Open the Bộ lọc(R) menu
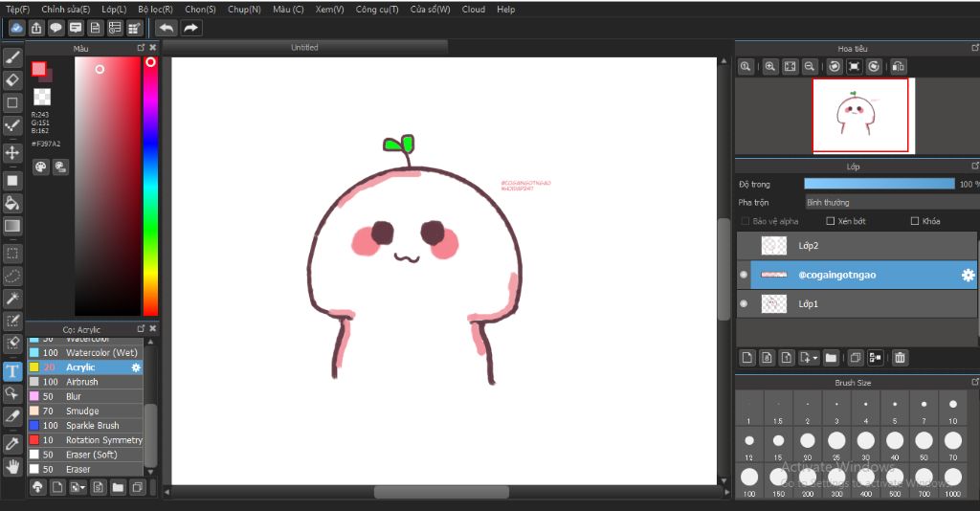980x511 pixels. click(x=156, y=10)
